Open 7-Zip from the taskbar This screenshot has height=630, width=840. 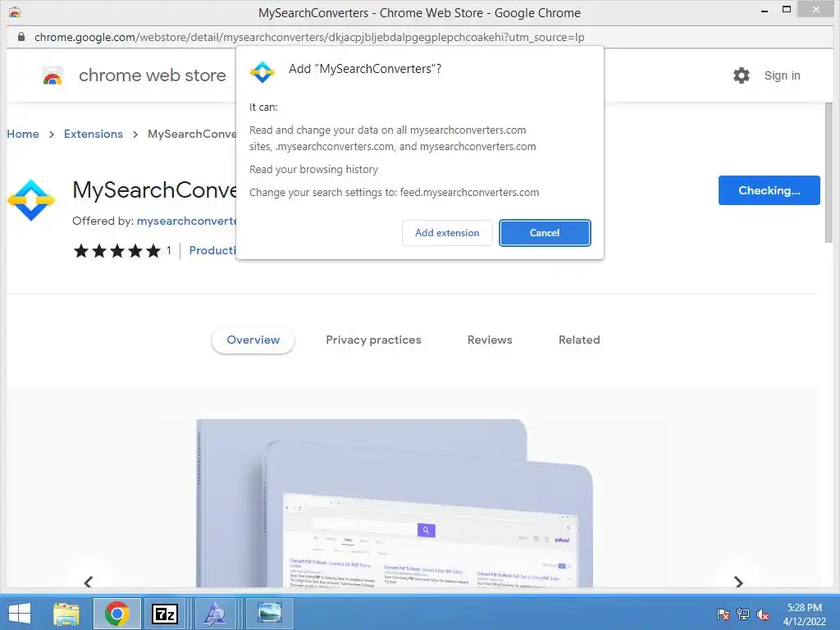(164, 614)
